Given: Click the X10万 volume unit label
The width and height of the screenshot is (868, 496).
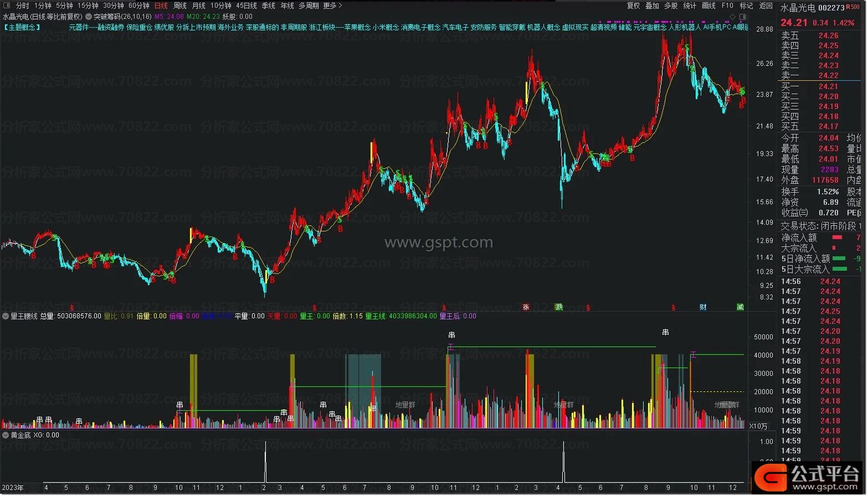Looking at the screenshot, I should [758, 426].
